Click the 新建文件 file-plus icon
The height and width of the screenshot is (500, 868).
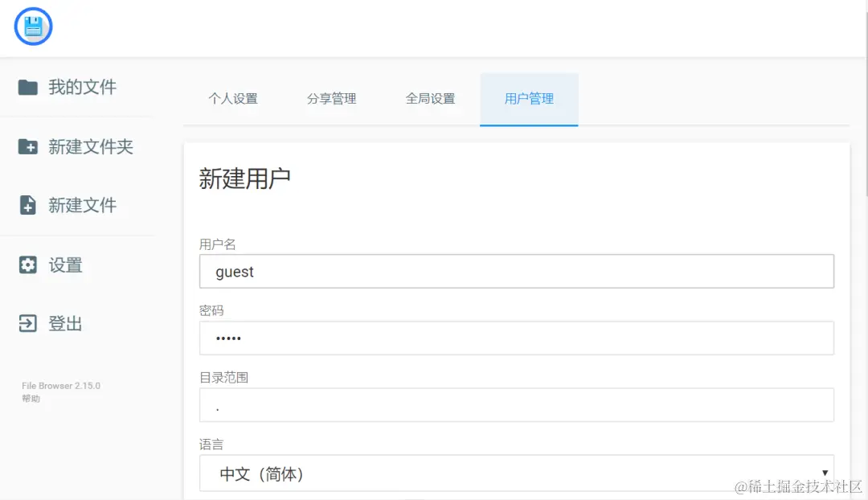26,205
